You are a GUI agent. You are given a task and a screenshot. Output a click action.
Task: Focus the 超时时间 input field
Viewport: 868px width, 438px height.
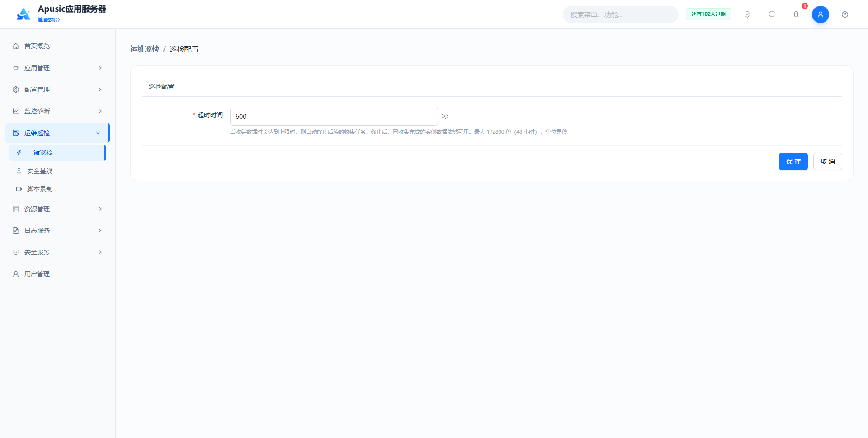(334, 117)
